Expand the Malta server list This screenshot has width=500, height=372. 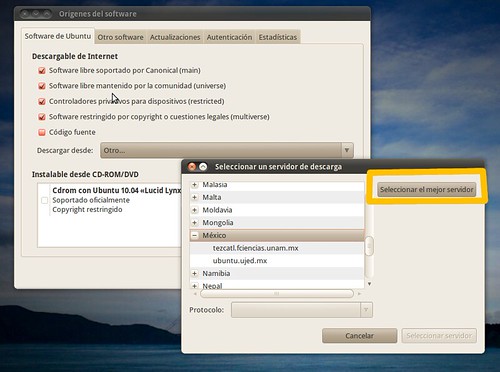pyautogui.click(x=195, y=197)
